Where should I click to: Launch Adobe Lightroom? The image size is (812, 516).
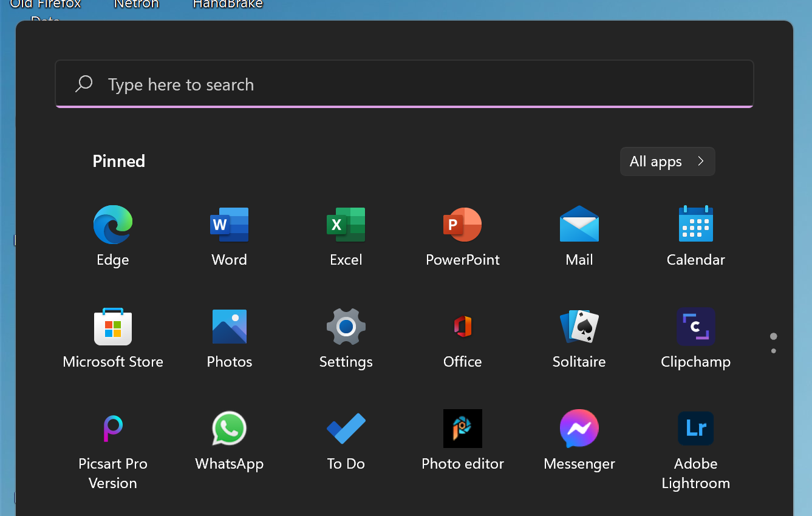click(696, 450)
